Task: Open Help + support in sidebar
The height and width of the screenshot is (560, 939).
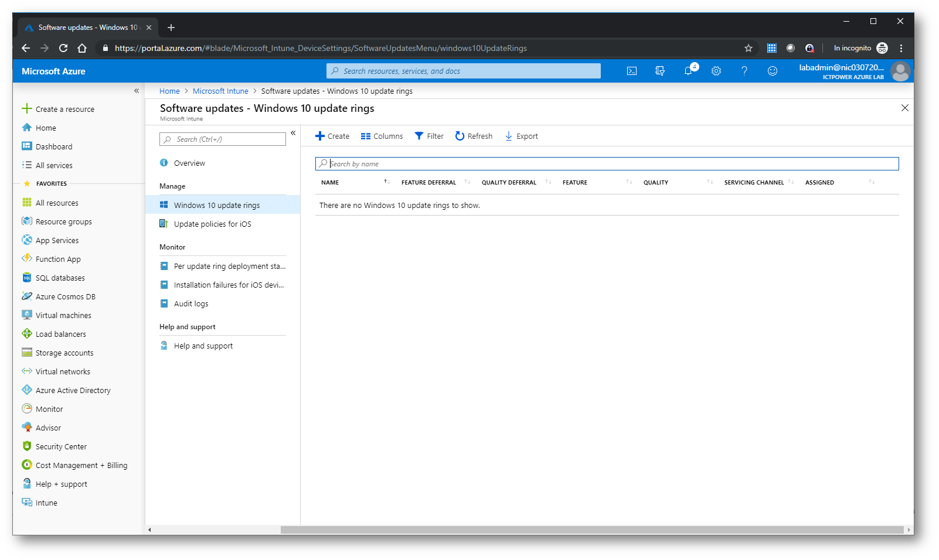Action: click(x=55, y=484)
